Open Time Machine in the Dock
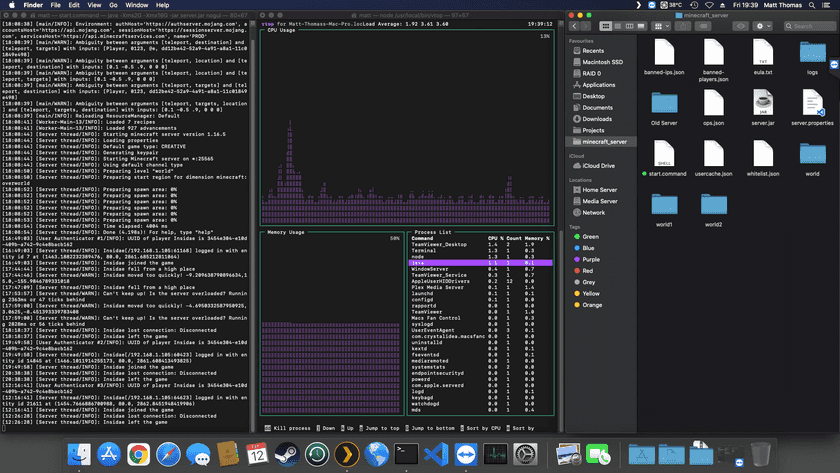This screenshot has width=840, height=473. (317, 455)
